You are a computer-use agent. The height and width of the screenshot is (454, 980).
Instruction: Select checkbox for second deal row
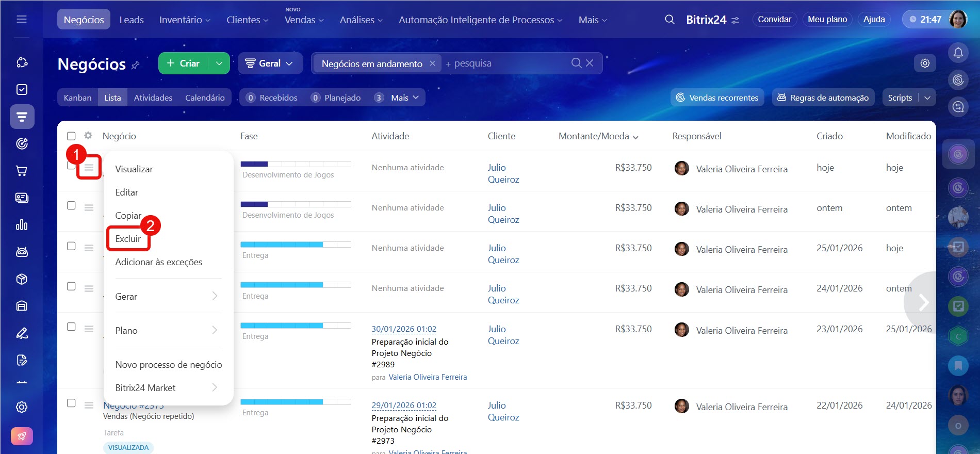pyautogui.click(x=71, y=206)
